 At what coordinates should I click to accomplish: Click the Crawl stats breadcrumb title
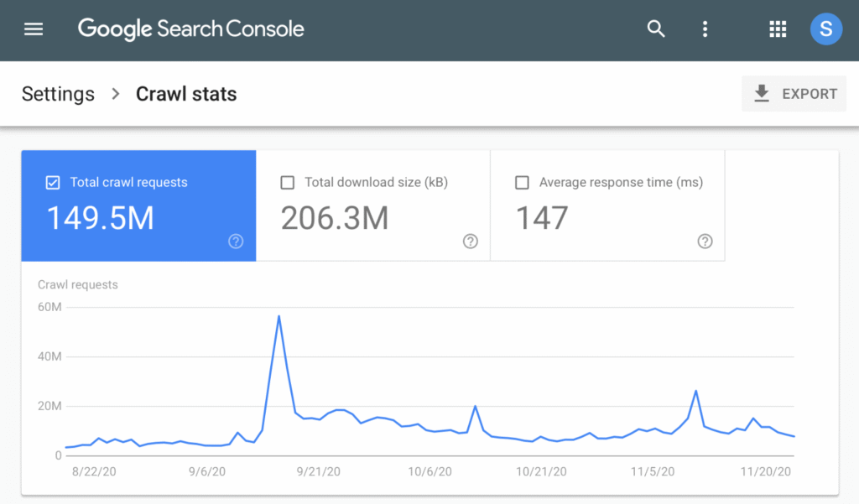coord(186,94)
